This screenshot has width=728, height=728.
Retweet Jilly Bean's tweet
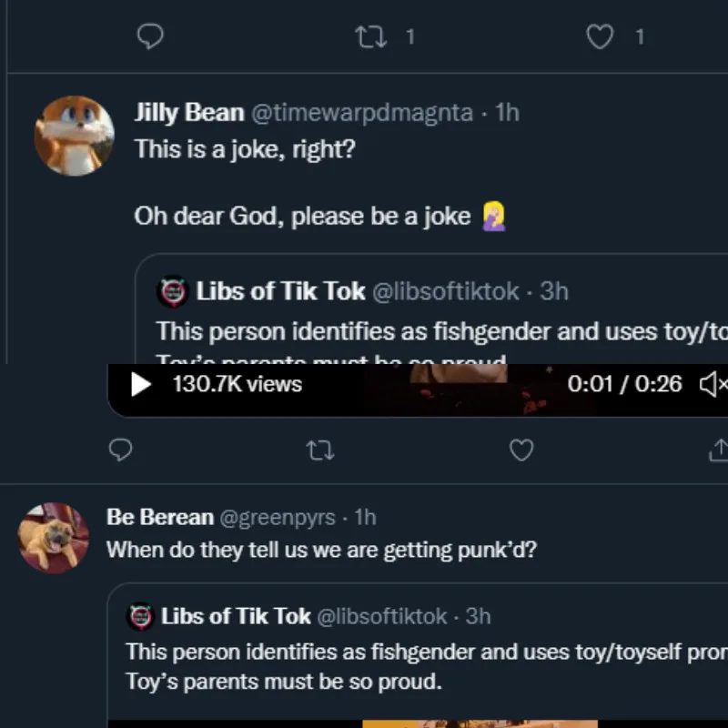[x=318, y=450]
